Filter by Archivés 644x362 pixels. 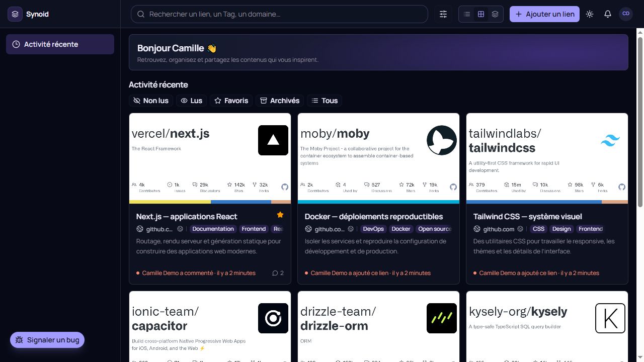[x=280, y=101]
